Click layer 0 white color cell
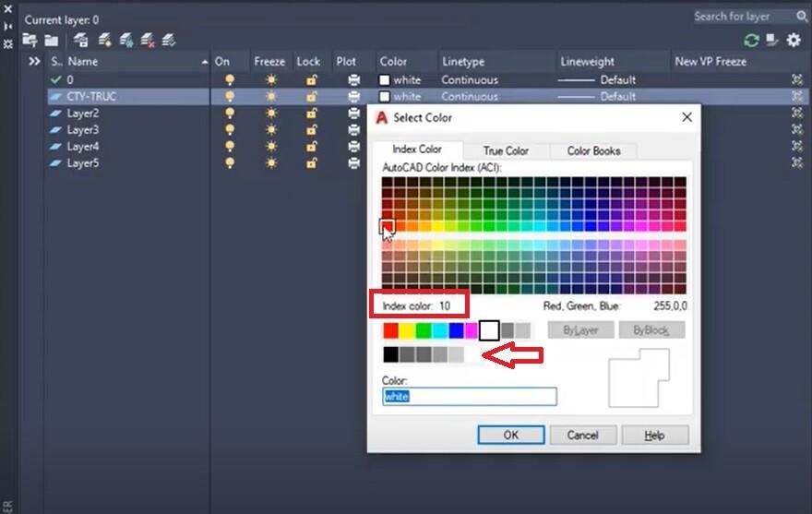Screen dimensions: 812x514 (400, 79)
